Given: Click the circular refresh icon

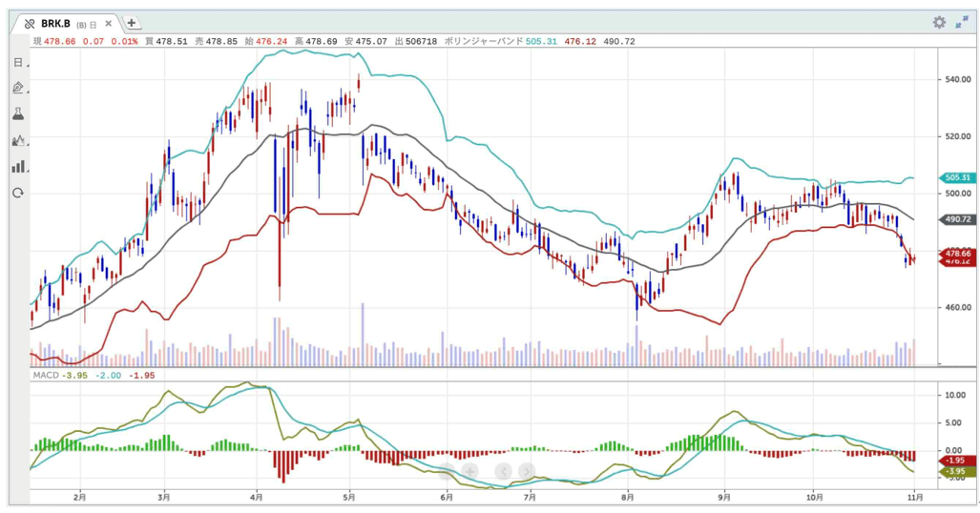Looking at the screenshot, I should (18, 193).
